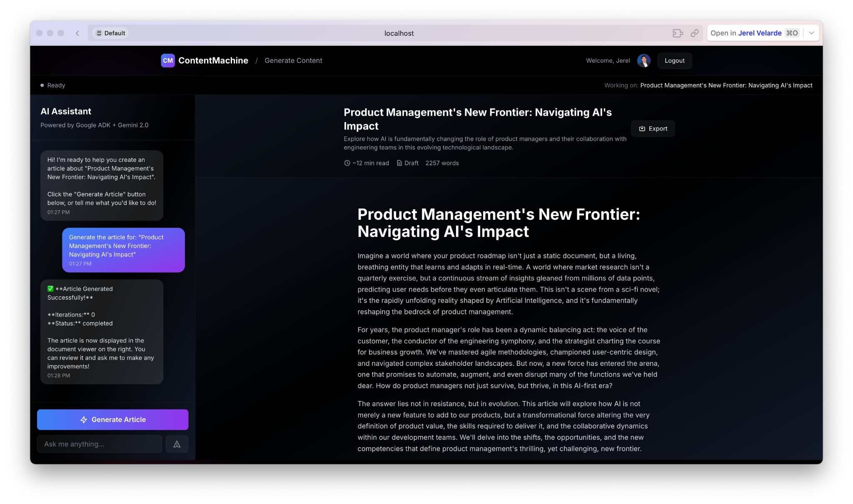The height and width of the screenshot is (504, 853).
Task: Click the browser back chevron
Action: (x=77, y=33)
